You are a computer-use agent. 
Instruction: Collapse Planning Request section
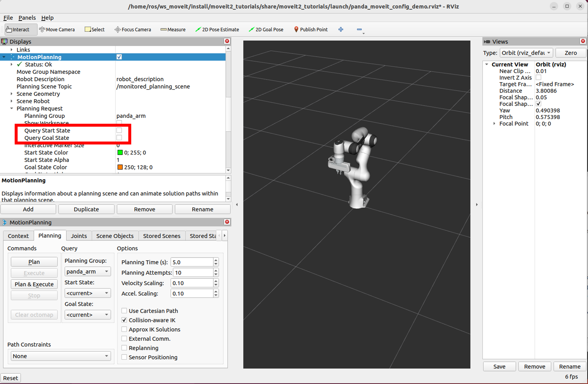[x=11, y=109]
